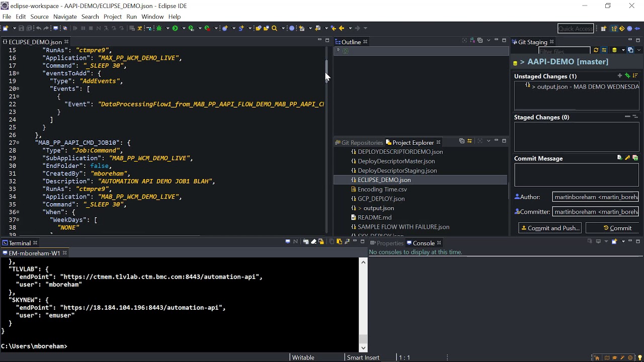The image size is (644, 362).
Task: Click the Console display selected console icon
Action: (x=598, y=242)
